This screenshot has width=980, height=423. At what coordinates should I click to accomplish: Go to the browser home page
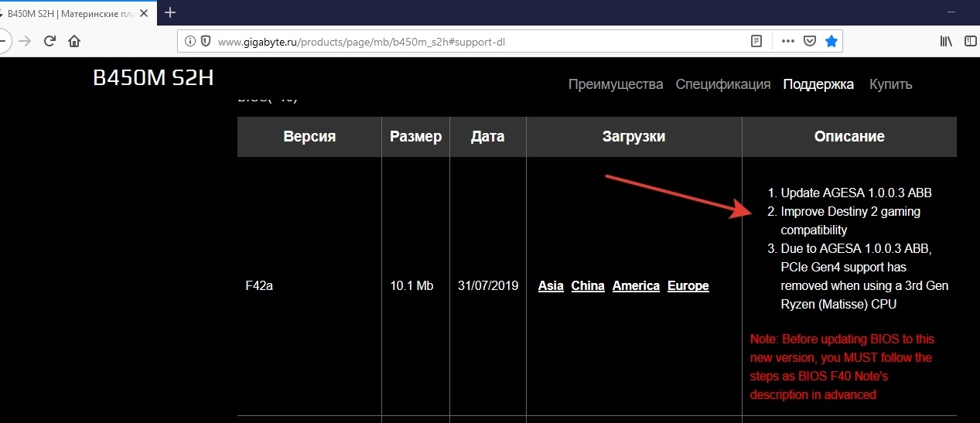tap(73, 42)
